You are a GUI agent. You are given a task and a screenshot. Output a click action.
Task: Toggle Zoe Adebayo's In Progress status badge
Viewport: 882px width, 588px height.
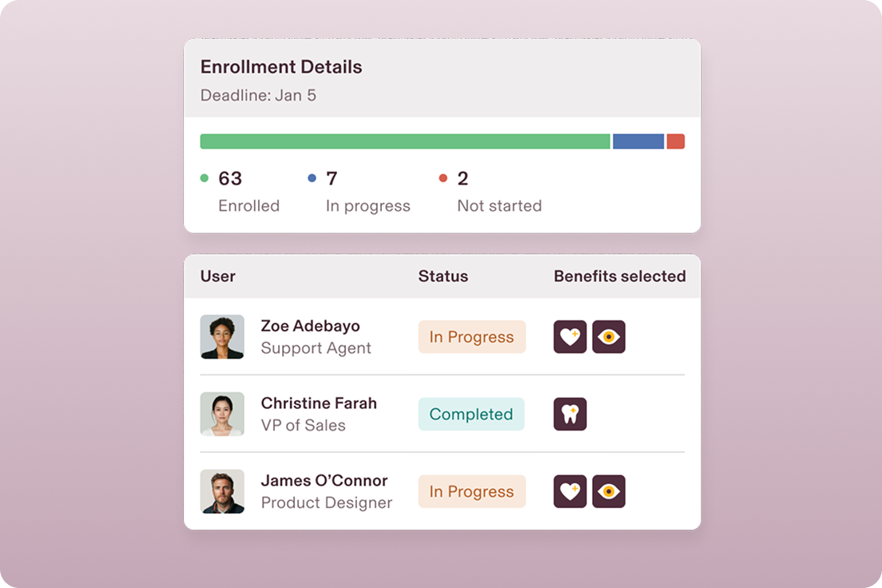pos(471,336)
